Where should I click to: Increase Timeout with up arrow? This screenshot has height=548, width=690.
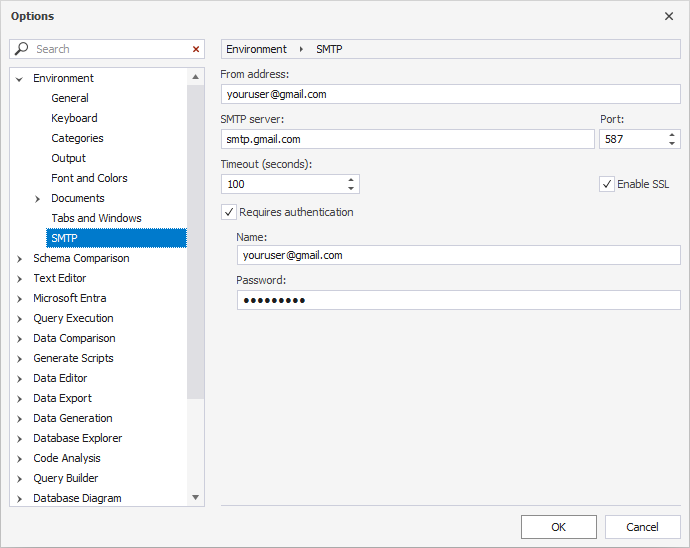[351, 180]
